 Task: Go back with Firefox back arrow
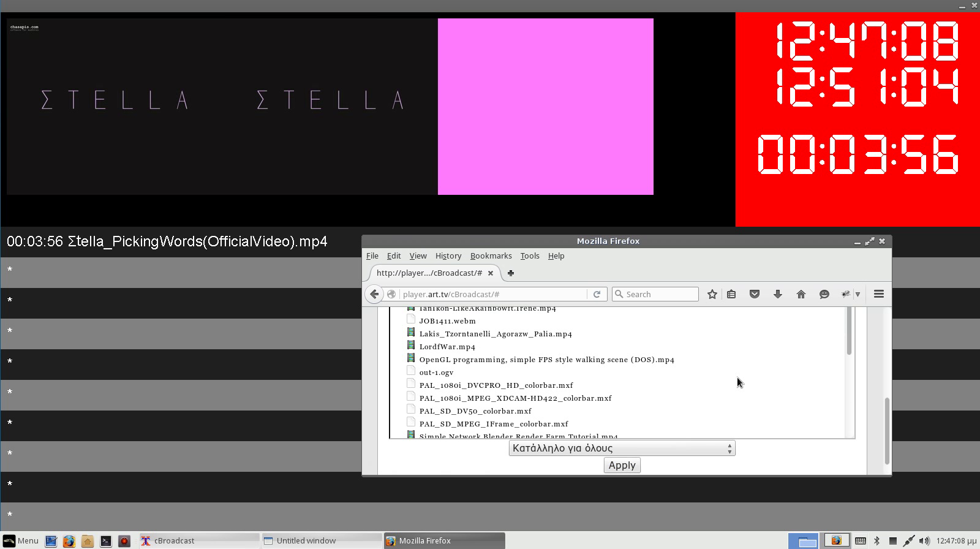(374, 294)
